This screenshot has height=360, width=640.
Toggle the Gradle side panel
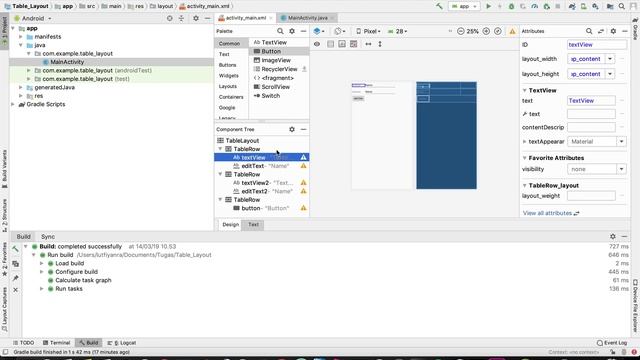tap(636, 29)
